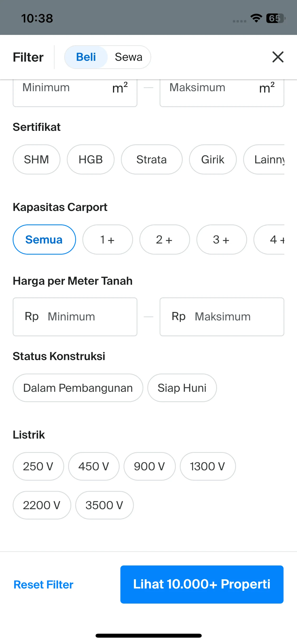297x644 pixels.
Task: Select 1300 V electricity option
Action: [208, 466]
